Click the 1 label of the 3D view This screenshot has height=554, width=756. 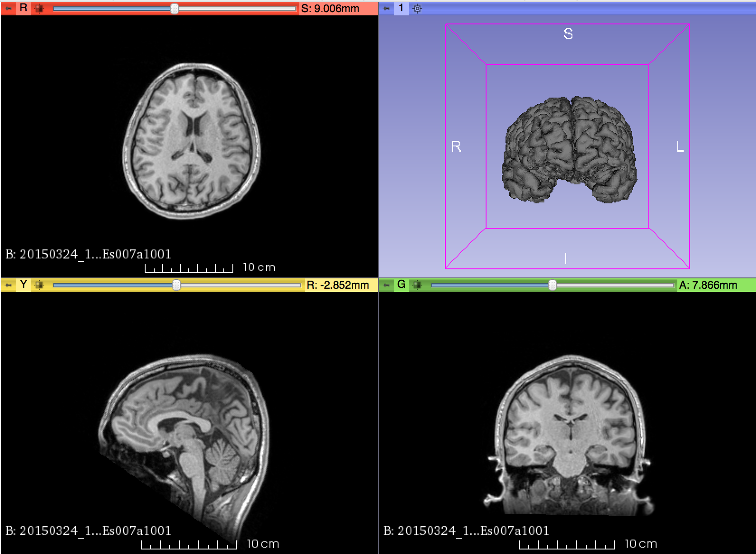(401, 8)
